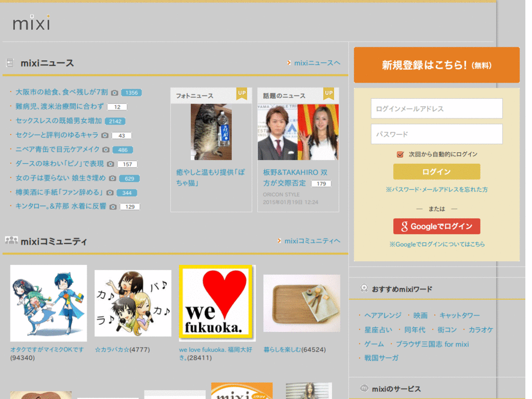Click comment count 12 badge
The height and width of the screenshot is (399, 532).
point(117,107)
